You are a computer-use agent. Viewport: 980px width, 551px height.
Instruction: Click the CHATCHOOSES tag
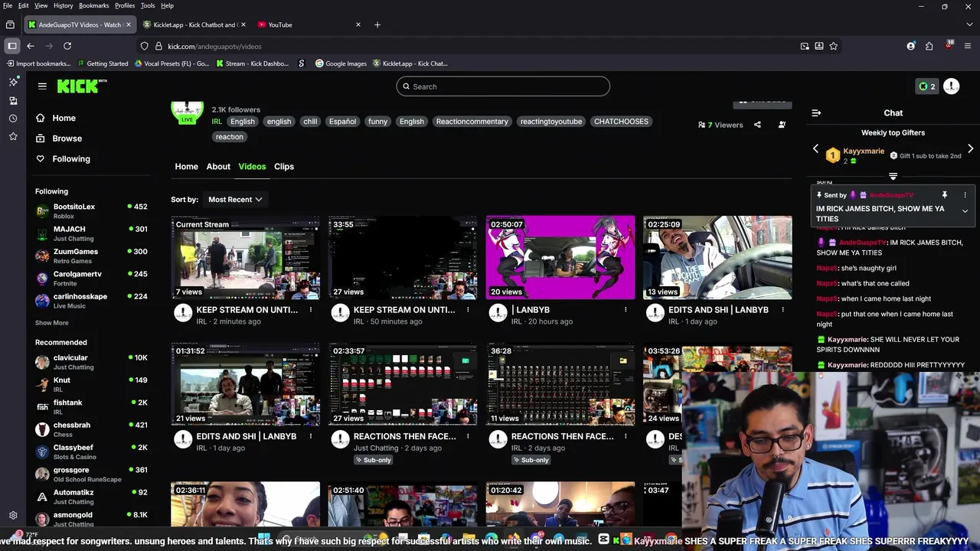(x=621, y=122)
